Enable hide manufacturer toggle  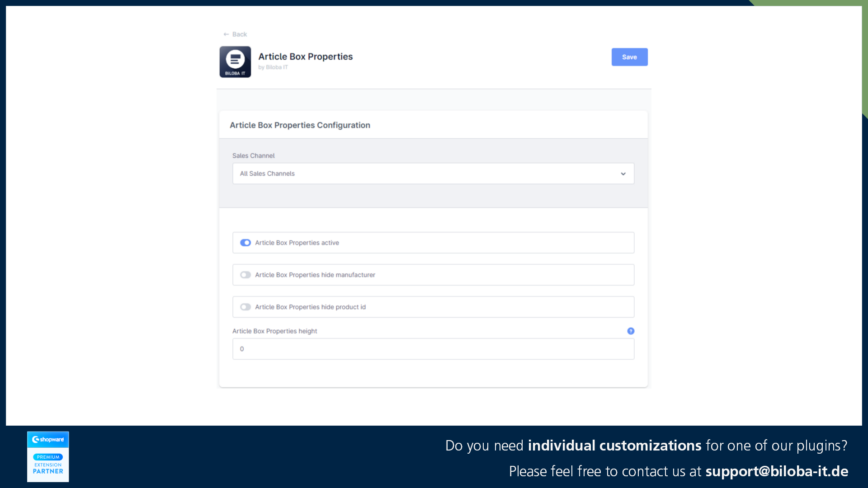[x=245, y=275]
